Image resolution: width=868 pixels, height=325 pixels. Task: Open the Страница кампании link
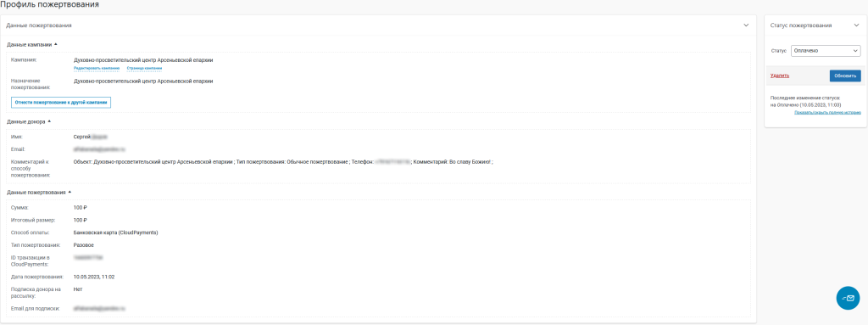click(144, 68)
